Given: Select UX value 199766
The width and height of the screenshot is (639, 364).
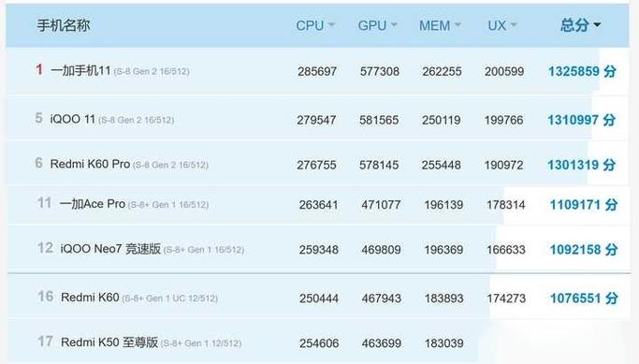Looking at the screenshot, I should (x=503, y=121).
